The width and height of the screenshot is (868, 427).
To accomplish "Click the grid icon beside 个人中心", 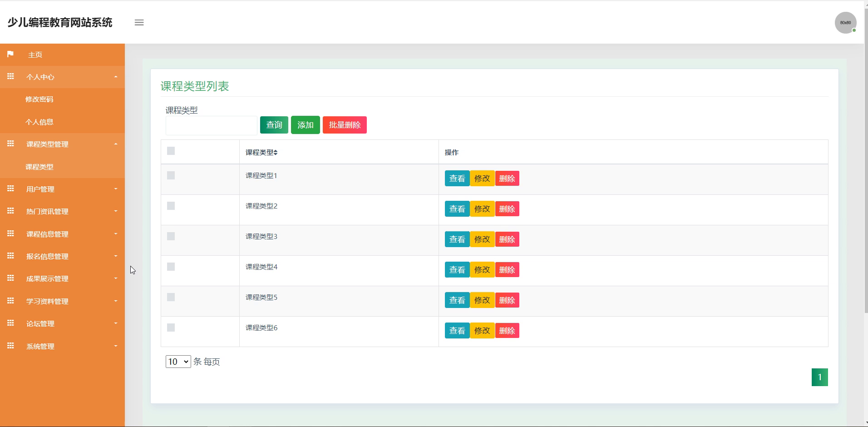I will (10, 76).
